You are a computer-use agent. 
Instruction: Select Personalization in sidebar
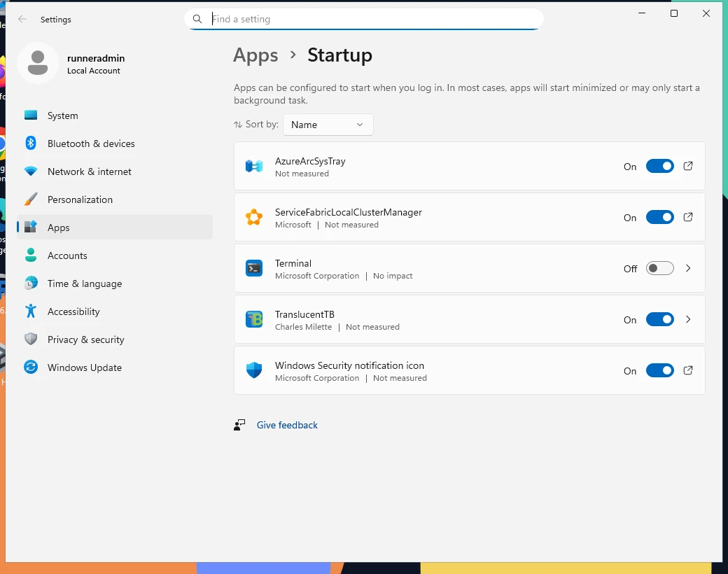click(x=114, y=199)
